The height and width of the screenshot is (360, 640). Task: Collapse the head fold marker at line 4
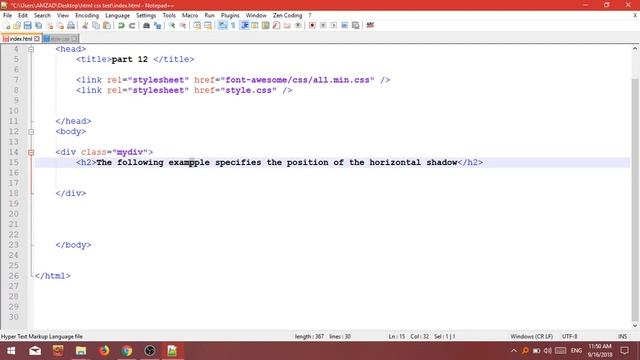(31, 49)
